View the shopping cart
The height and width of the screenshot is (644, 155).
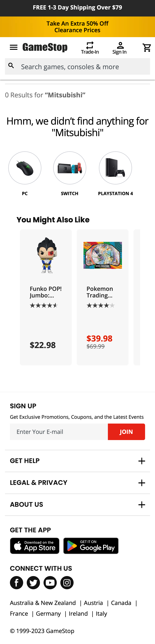click(x=146, y=47)
